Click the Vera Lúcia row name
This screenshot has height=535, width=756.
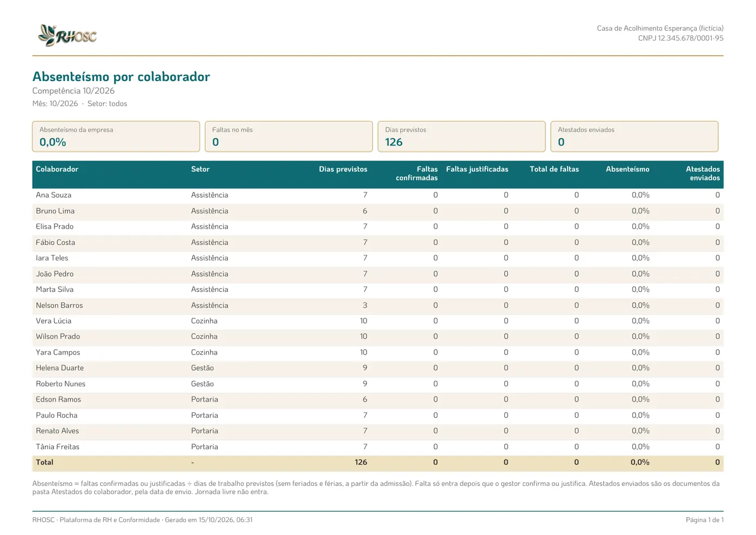pyautogui.click(x=53, y=321)
